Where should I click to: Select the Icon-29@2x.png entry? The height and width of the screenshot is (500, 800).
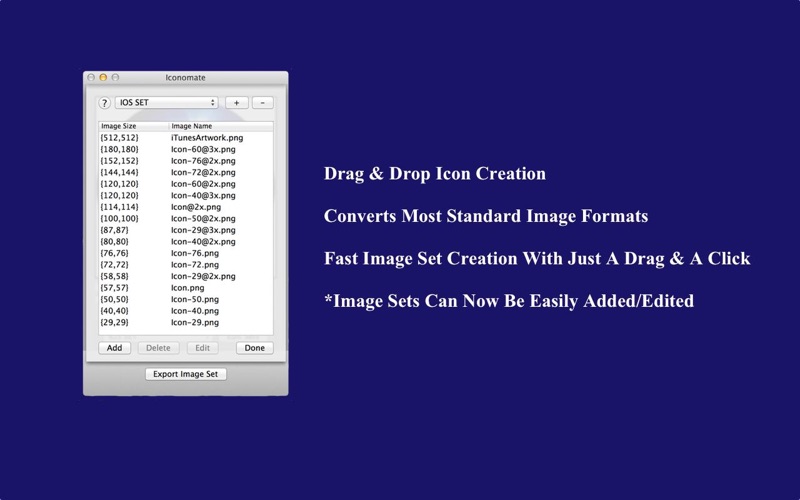203,276
